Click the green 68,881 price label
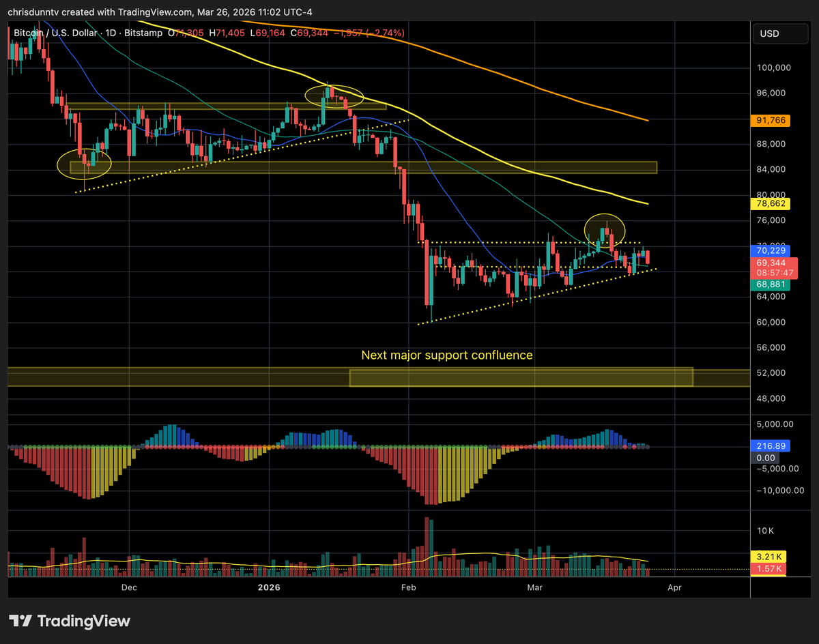This screenshot has width=819, height=644. tap(770, 284)
